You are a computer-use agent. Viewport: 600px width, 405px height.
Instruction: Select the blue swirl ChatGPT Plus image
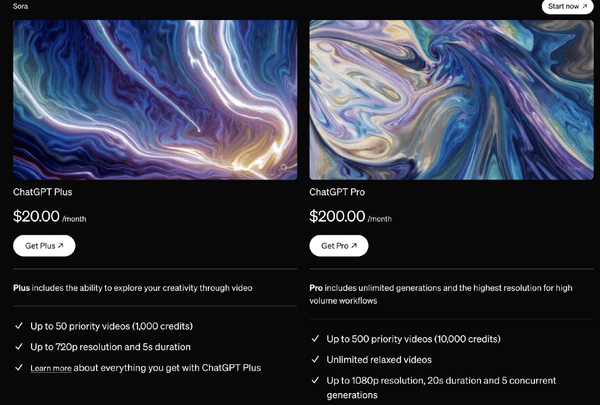click(x=155, y=100)
